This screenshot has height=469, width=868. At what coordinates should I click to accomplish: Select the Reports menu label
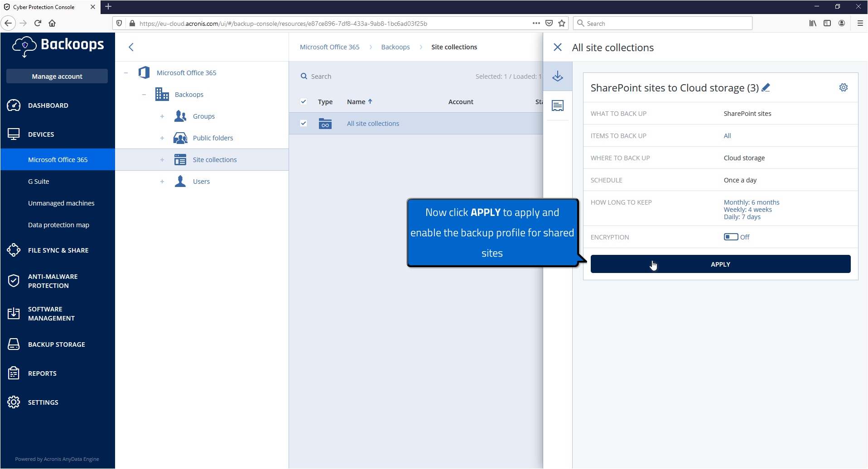(x=42, y=373)
